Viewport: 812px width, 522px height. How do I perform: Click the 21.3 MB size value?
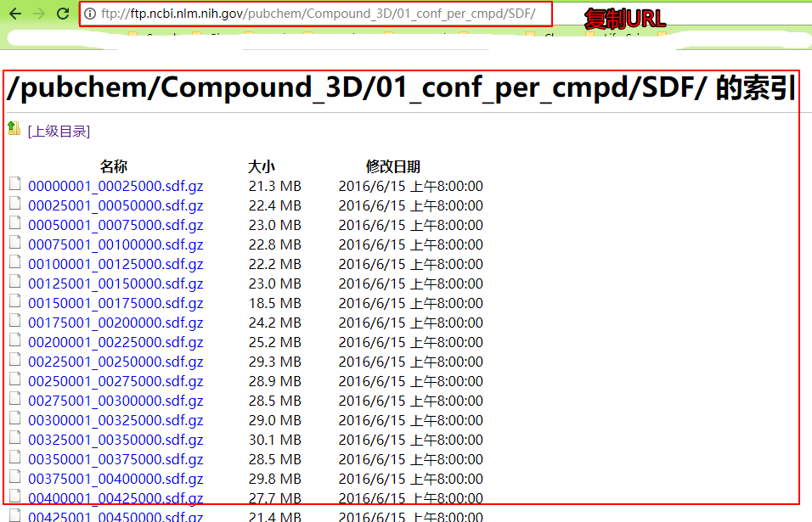click(275, 186)
